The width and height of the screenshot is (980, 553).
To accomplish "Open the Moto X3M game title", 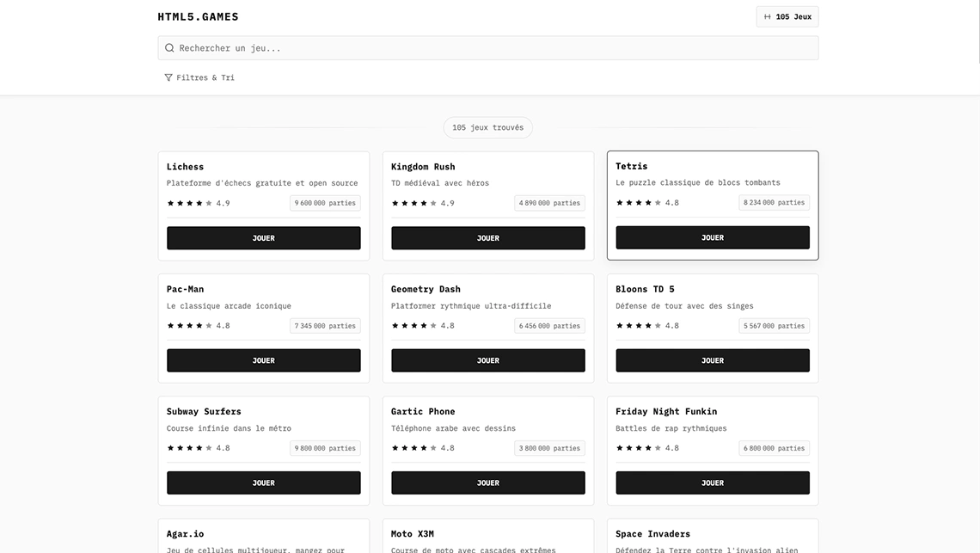I will (413, 534).
